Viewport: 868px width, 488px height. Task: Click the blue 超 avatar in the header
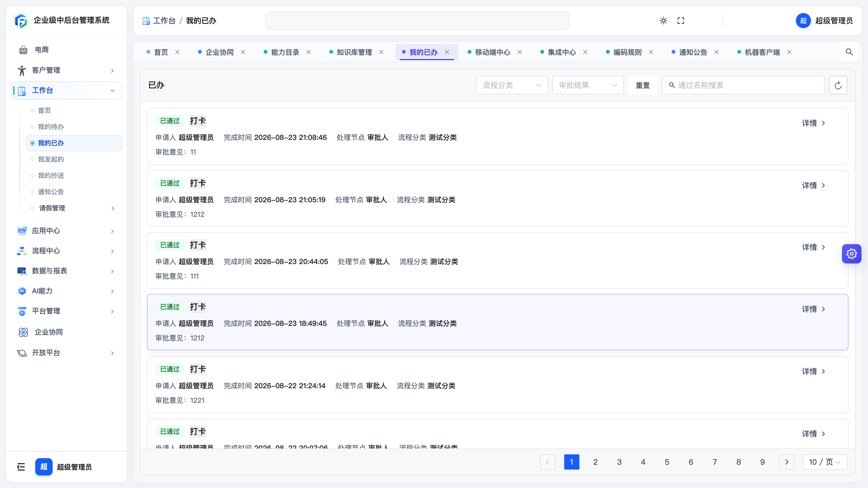[803, 21]
